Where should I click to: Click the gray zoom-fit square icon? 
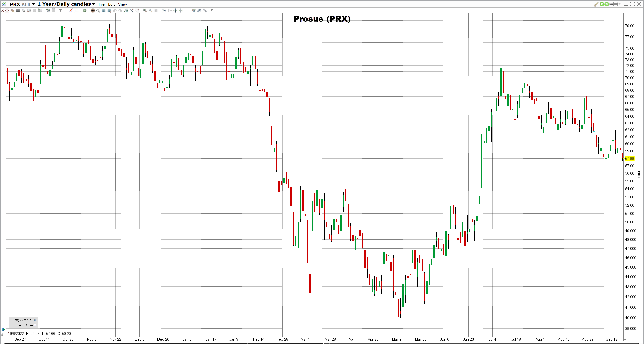156,10
